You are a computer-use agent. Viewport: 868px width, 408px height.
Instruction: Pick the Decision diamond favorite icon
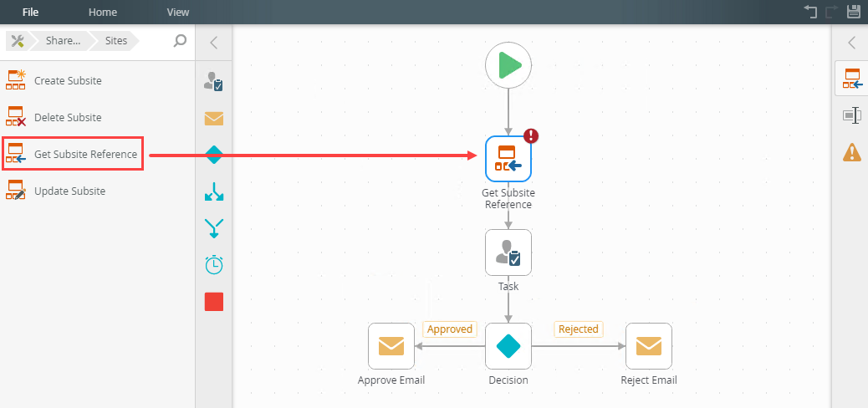(x=214, y=155)
